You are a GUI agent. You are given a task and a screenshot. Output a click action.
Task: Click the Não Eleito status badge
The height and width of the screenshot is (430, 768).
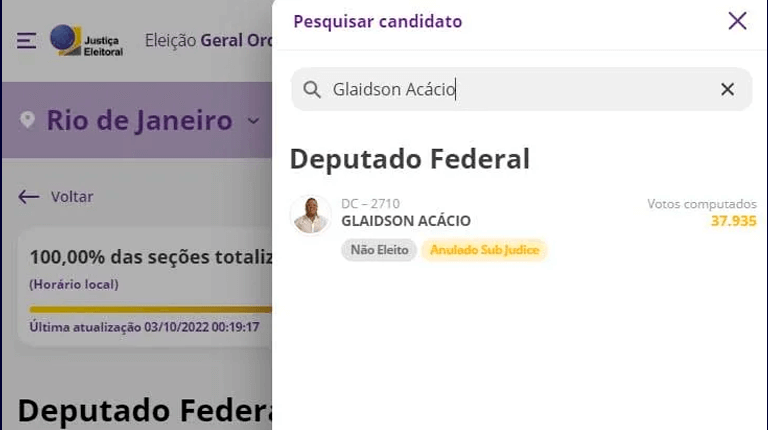[x=379, y=250]
